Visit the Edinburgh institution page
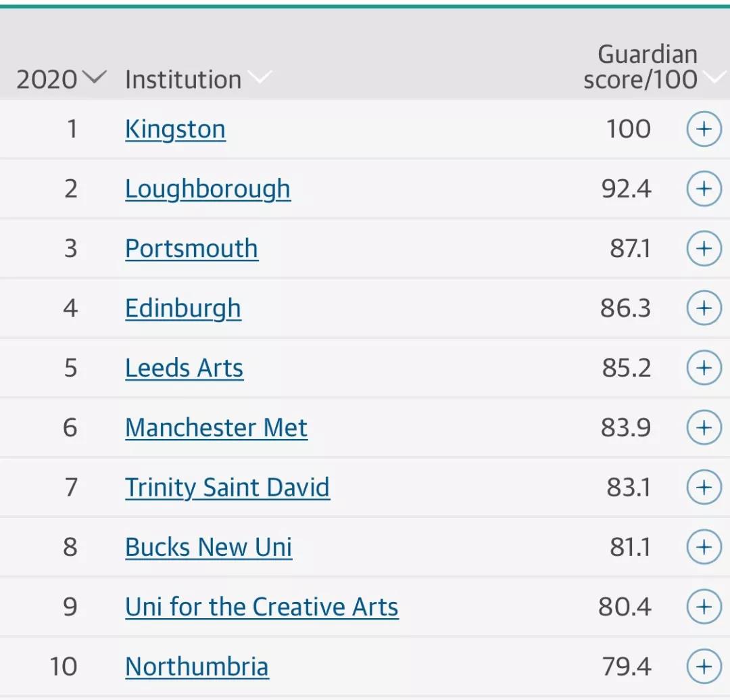 click(x=183, y=308)
